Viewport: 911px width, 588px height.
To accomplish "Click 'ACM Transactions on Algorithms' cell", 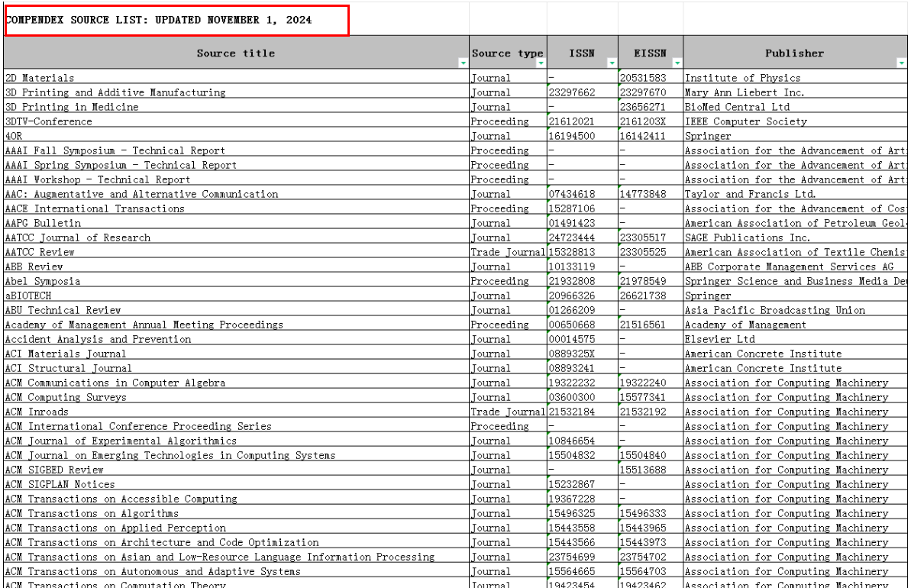I will click(x=237, y=513).
